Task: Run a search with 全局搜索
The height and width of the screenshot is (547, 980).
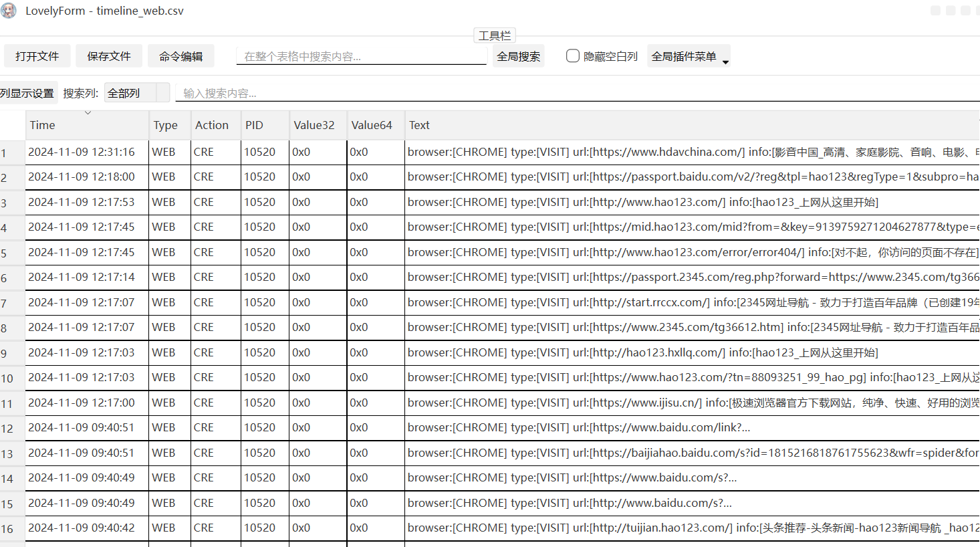Action: click(518, 56)
